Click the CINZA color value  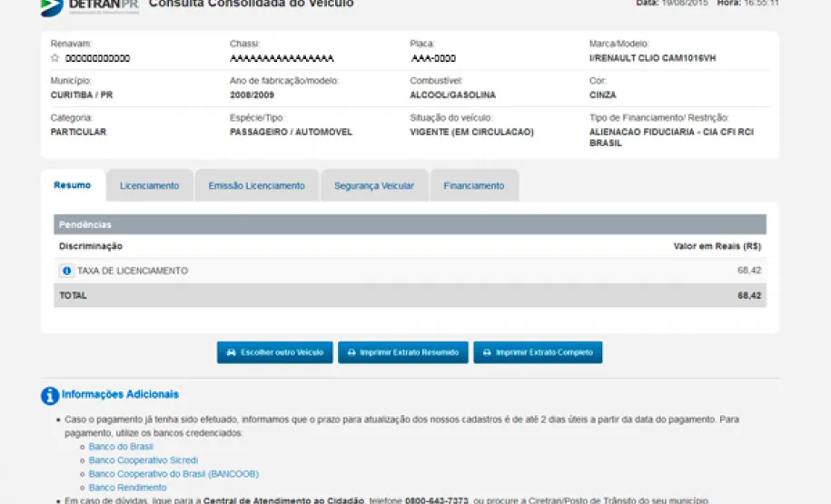(602, 94)
